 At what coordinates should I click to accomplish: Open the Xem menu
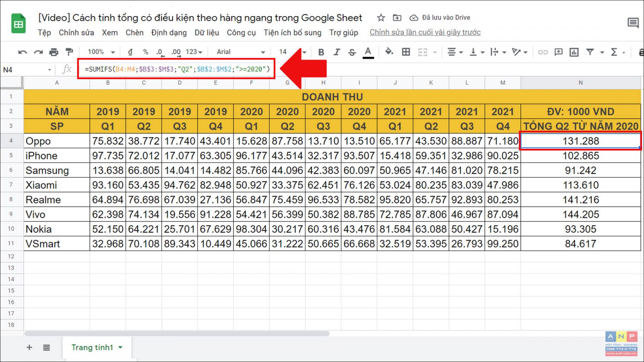(x=109, y=33)
